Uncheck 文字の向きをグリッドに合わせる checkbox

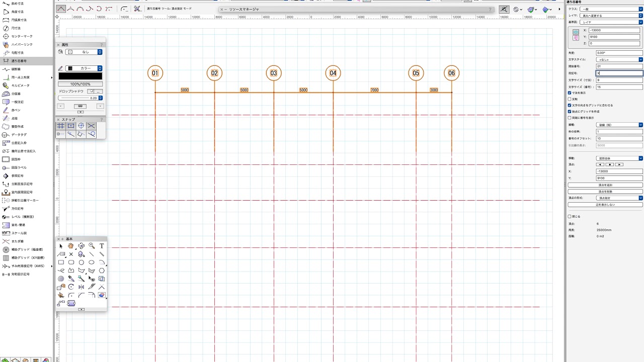point(570,105)
